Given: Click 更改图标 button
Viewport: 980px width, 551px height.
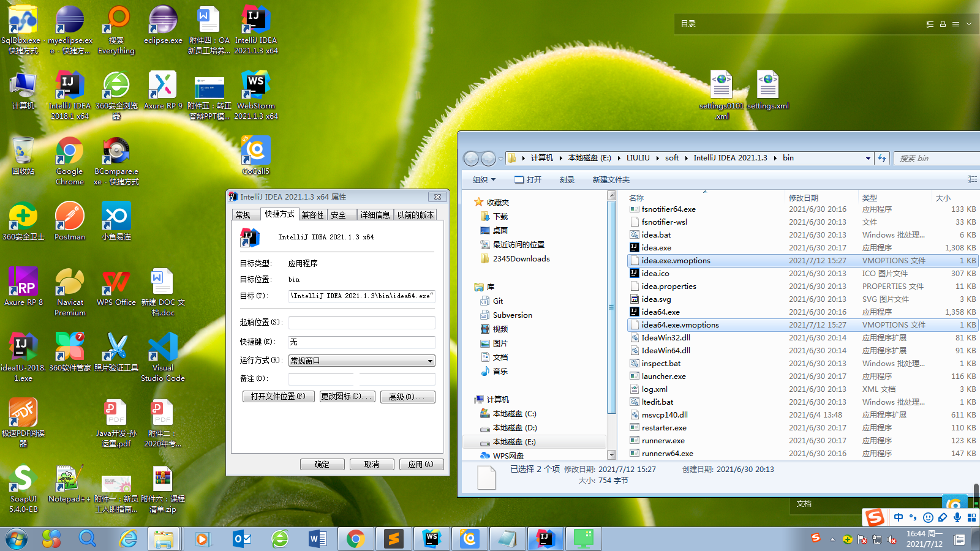Looking at the screenshot, I should point(347,397).
